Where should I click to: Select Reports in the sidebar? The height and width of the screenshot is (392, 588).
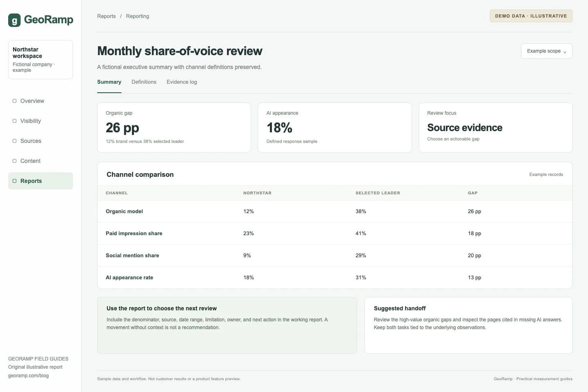click(40, 181)
